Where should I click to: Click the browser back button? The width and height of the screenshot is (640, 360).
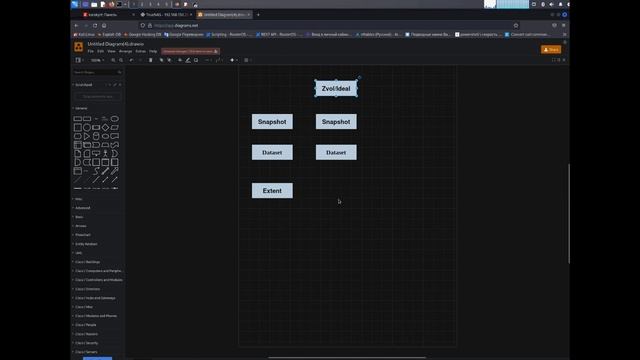click(x=76, y=25)
